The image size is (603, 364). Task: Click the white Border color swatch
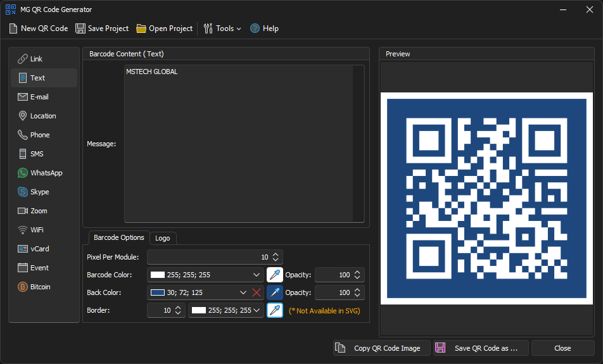(x=198, y=310)
